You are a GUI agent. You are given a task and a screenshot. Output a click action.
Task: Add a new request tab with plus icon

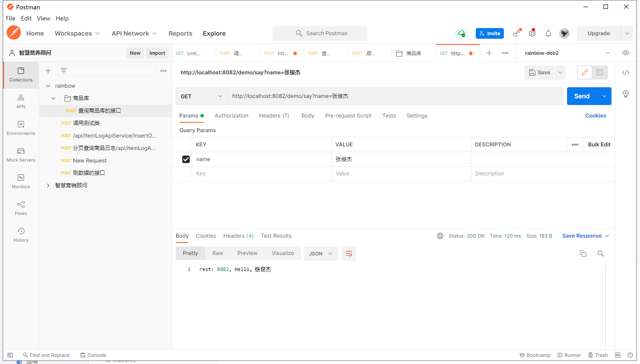[489, 53]
